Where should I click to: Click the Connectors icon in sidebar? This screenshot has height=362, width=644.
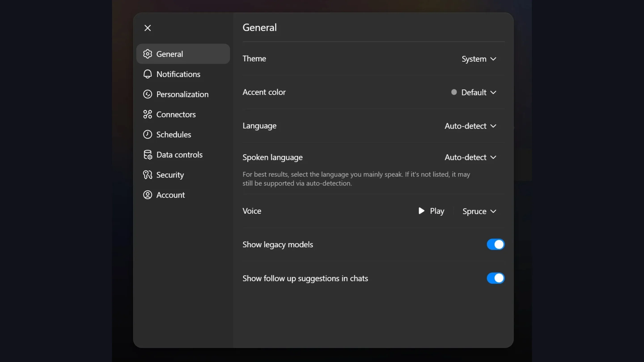(148, 114)
